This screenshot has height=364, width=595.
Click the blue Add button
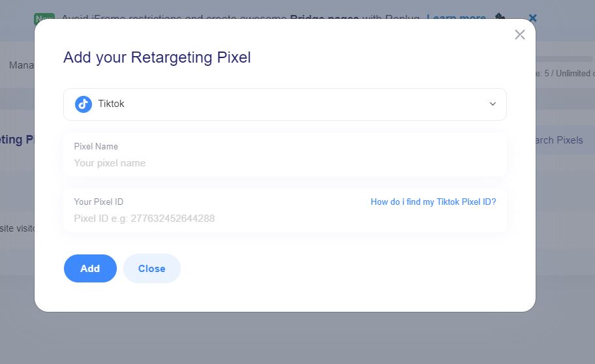pyautogui.click(x=90, y=268)
